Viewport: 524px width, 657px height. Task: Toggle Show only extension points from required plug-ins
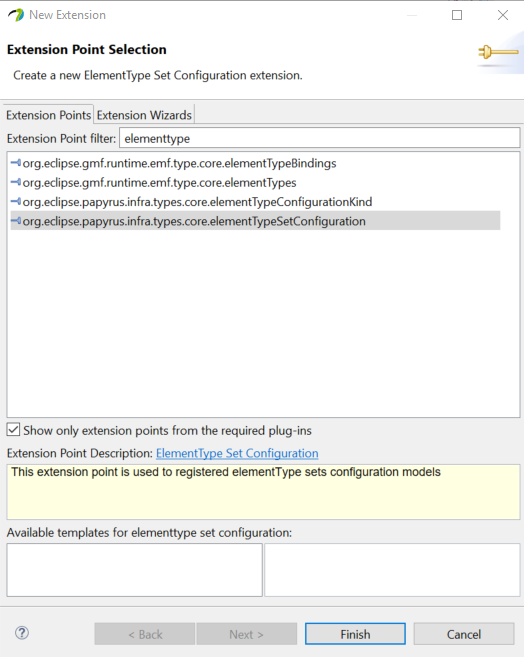coord(13,430)
